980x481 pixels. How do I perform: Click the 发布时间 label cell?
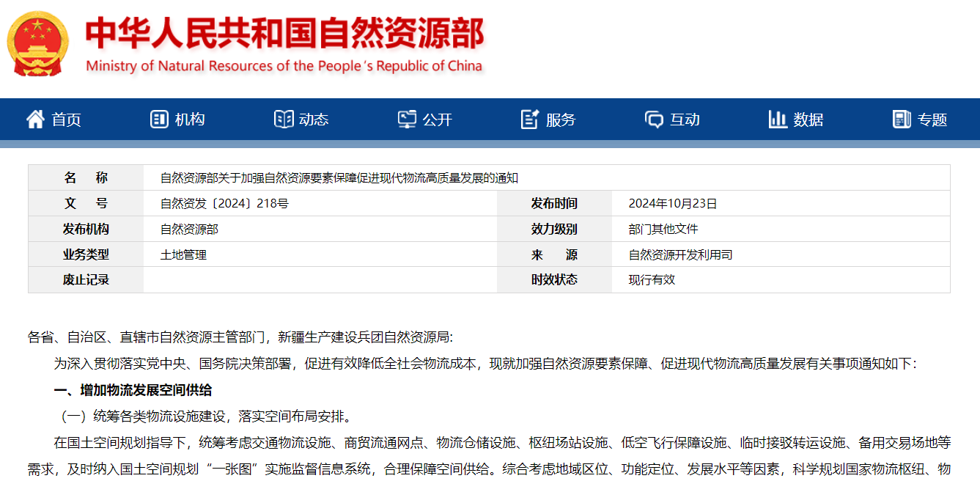554,204
